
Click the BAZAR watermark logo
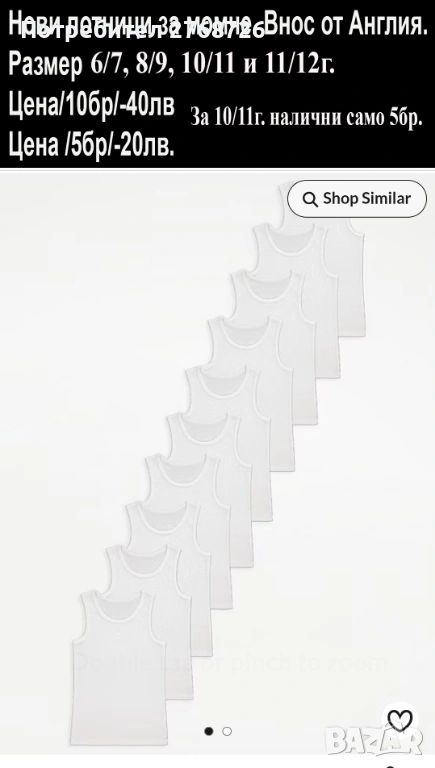pyautogui.click(x=375, y=741)
